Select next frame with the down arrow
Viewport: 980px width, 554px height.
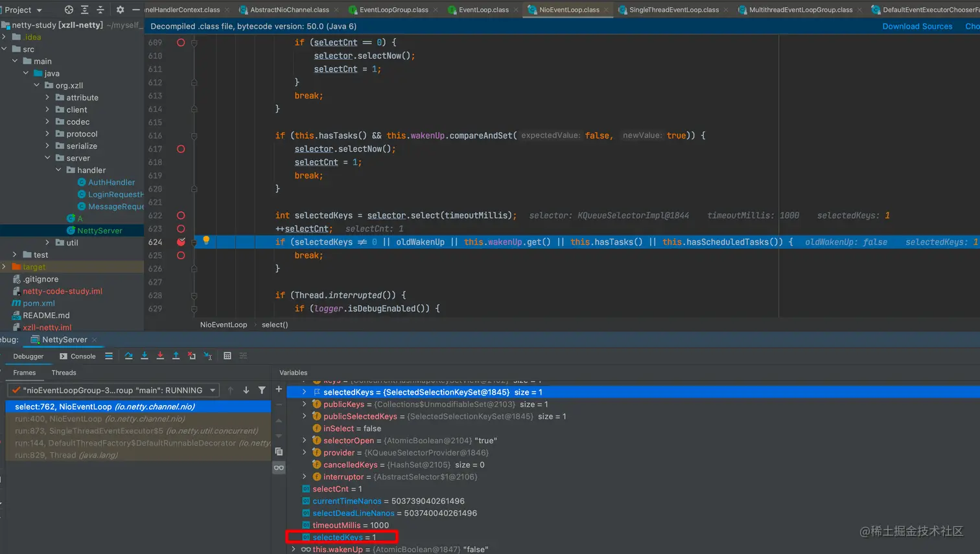(246, 390)
